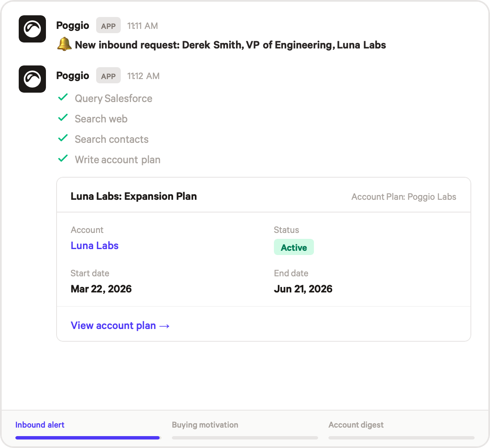Click the APP badge on the 11:11 AM message
This screenshot has width=490, height=448.
click(x=108, y=26)
